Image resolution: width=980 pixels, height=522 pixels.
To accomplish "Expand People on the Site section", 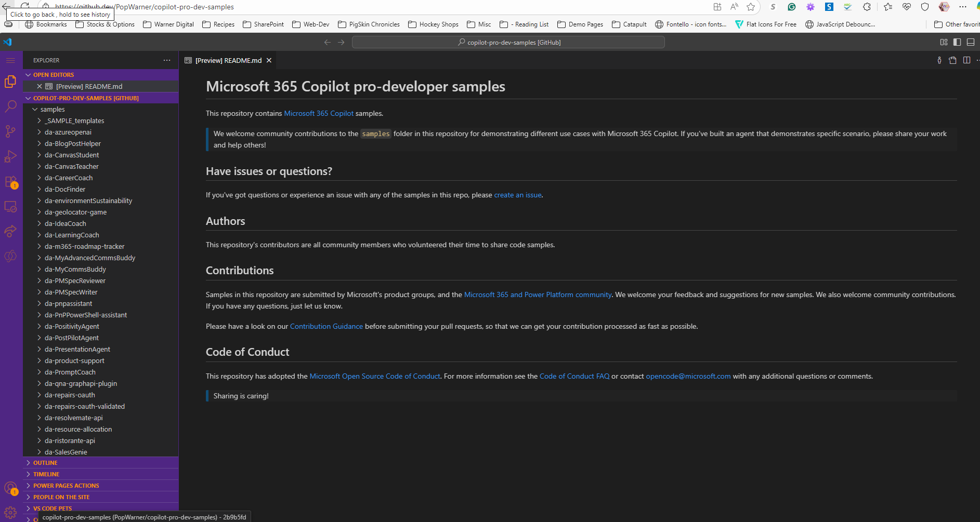I will (101, 497).
